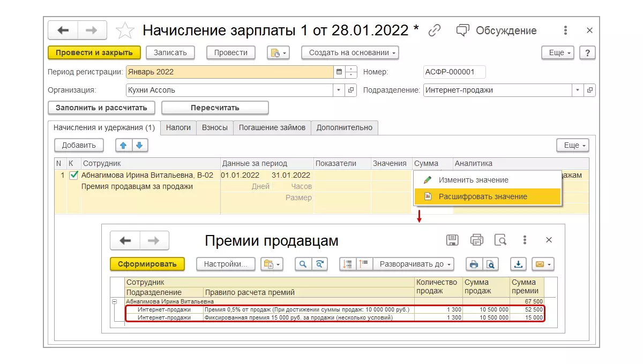The width and height of the screenshot is (643, 364).
Task: Click the Провести button
Action: [x=231, y=52]
